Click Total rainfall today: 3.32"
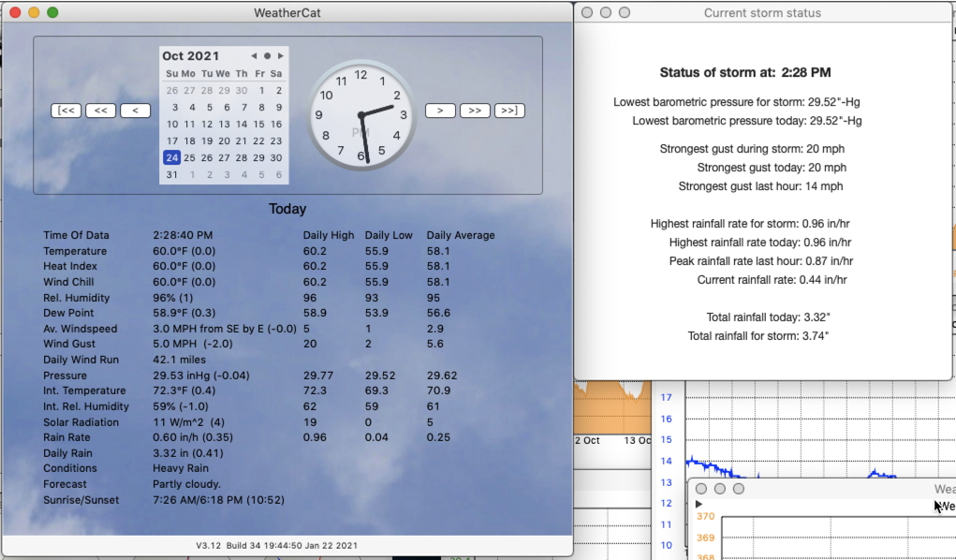This screenshot has height=560, width=956. pyautogui.click(x=768, y=317)
